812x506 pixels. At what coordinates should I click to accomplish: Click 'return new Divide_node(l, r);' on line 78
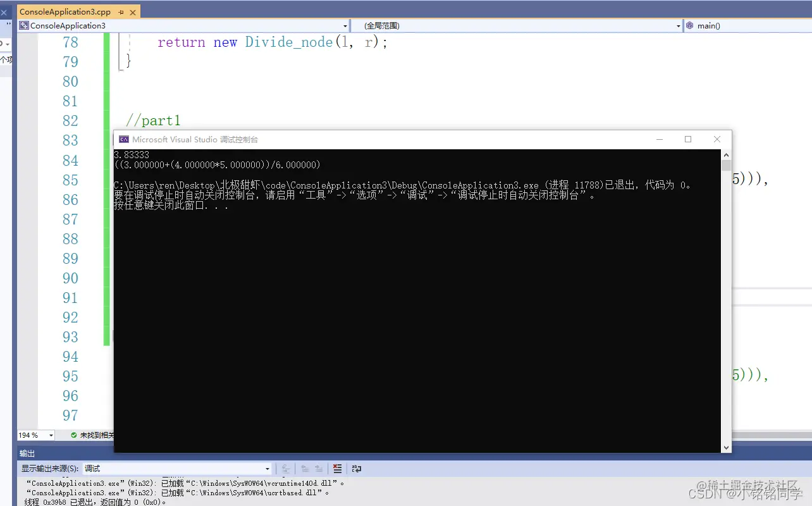(x=273, y=42)
